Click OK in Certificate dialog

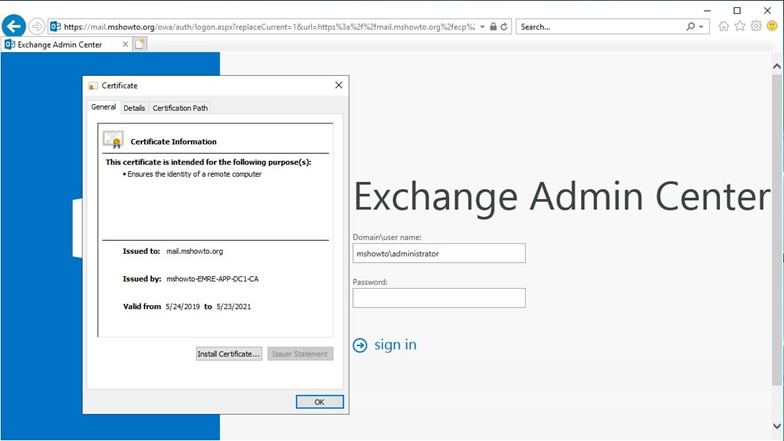tap(320, 402)
